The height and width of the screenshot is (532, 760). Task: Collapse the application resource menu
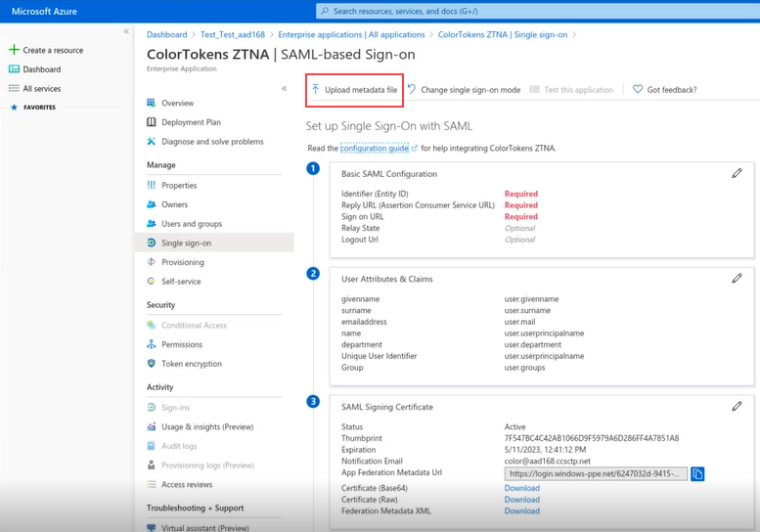click(x=284, y=88)
